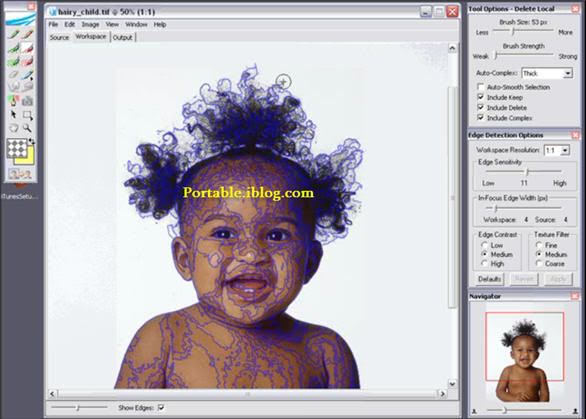Click the checkerboard transparent background swatch
Image resolution: width=586 pixels, height=419 pixels.
pos(17,148)
